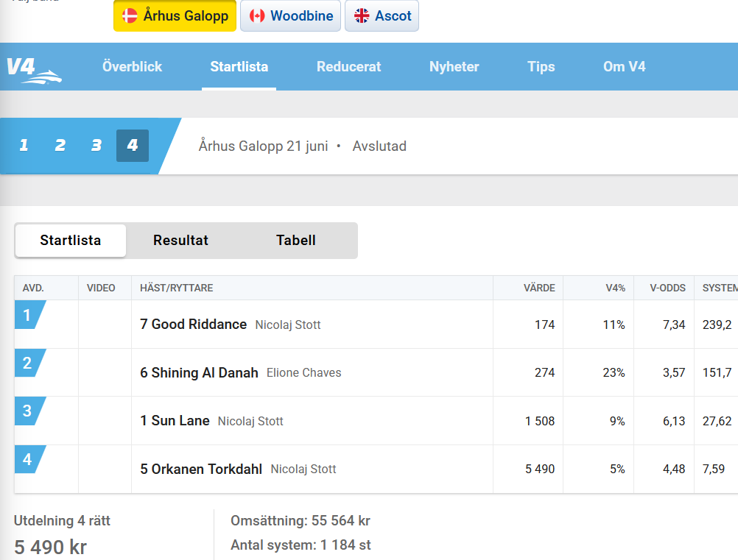Switch to the Tabell view

tap(296, 241)
